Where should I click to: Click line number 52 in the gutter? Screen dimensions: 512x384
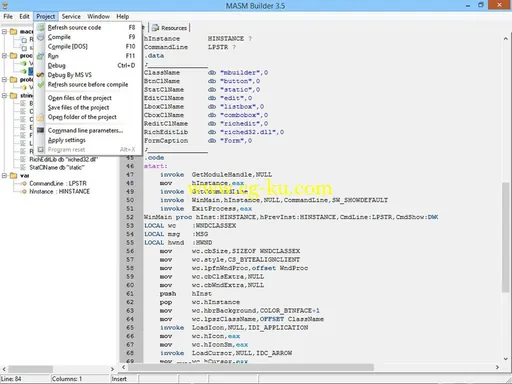click(130, 217)
